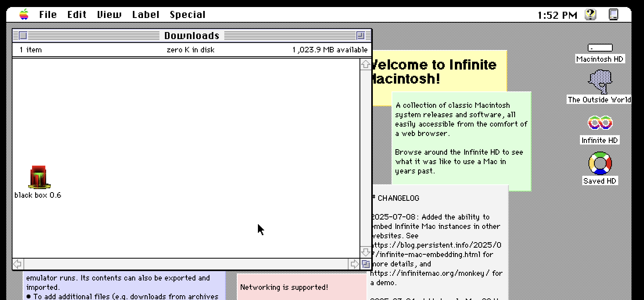Select the Infinite HD disk icon
The height and width of the screenshot is (300, 644).
pyautogui.click(x=600, y=123)
